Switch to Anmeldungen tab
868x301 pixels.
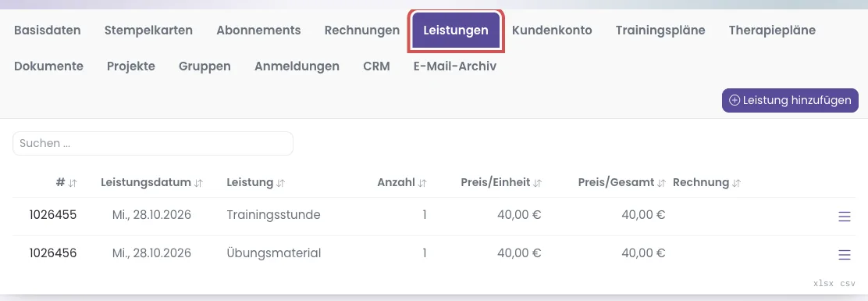coord(297,66)
